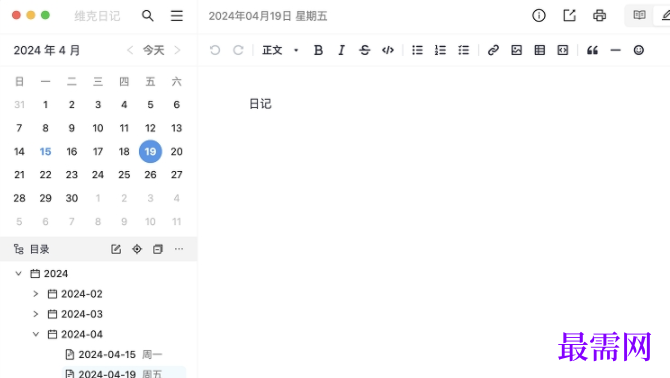Insert a hyperlink
This screenshot has height=378, width=670.
493,50
